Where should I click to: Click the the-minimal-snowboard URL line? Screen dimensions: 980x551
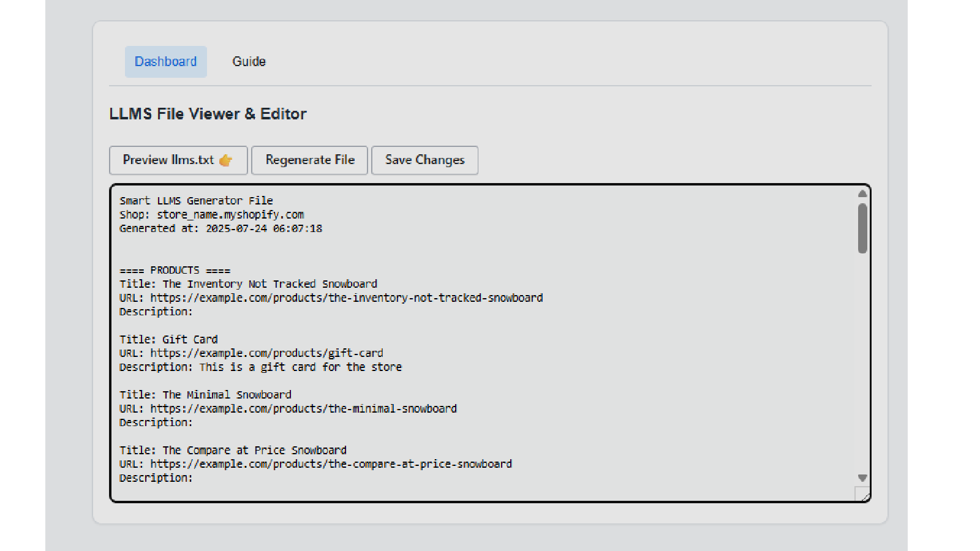coord(288,409)
